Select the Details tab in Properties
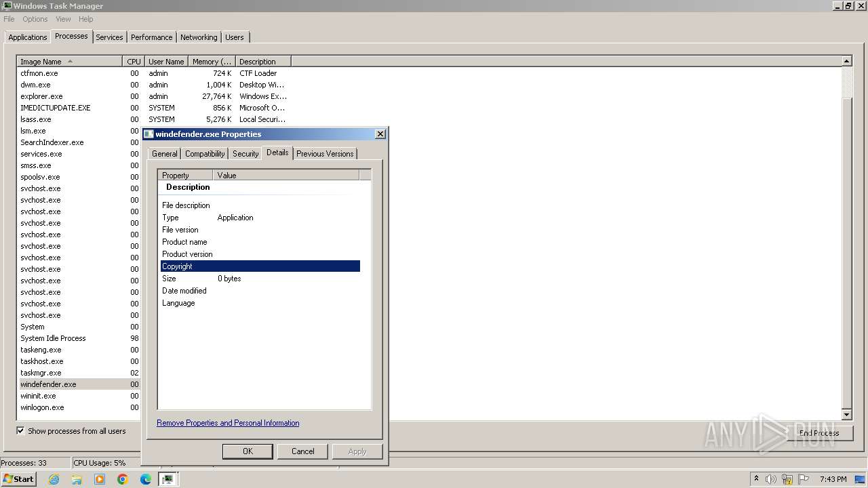This screenshot has height=488, width=868. pos(277,152)
